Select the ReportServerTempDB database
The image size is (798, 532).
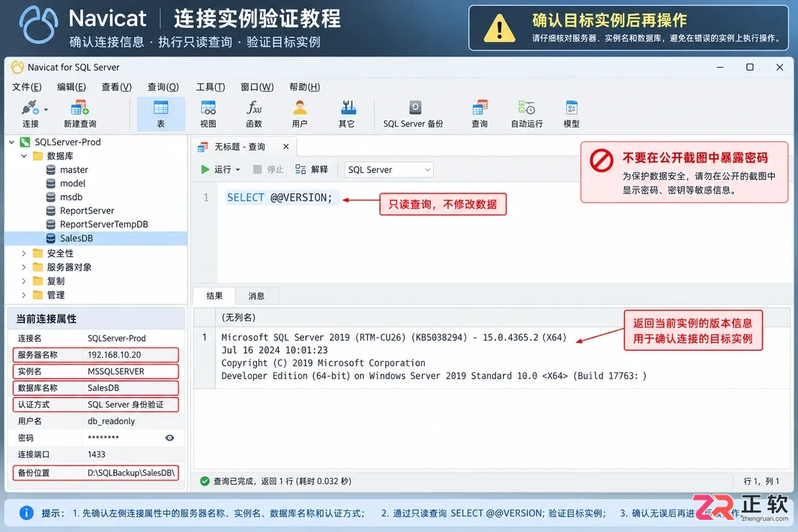[104, 225]
